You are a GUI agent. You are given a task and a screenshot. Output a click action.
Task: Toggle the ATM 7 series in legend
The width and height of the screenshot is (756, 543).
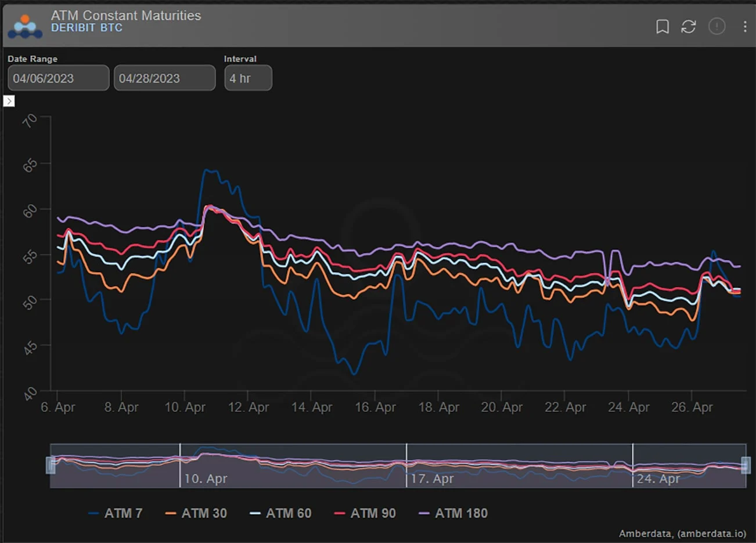[116, 513]
